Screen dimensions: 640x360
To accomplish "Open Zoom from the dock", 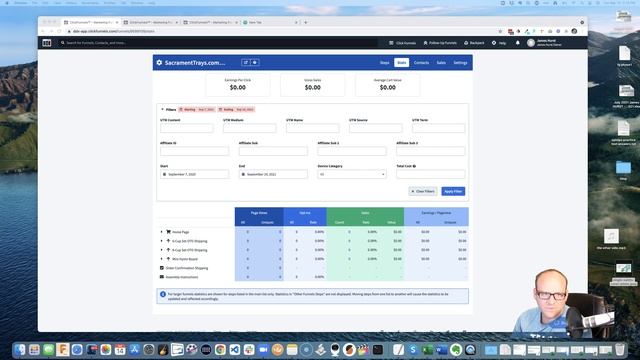I will coord(263,349).
